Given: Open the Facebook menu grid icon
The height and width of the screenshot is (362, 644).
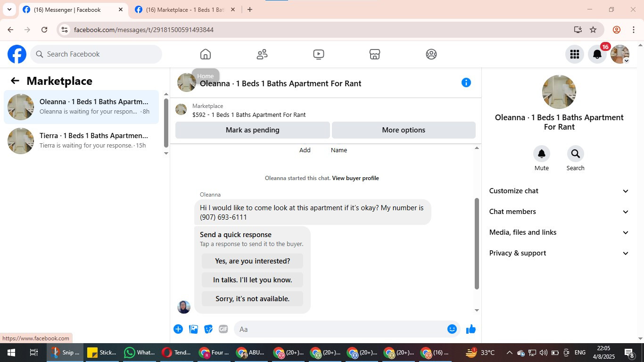Looking at the screenshot, I should (x=574, y=54).
